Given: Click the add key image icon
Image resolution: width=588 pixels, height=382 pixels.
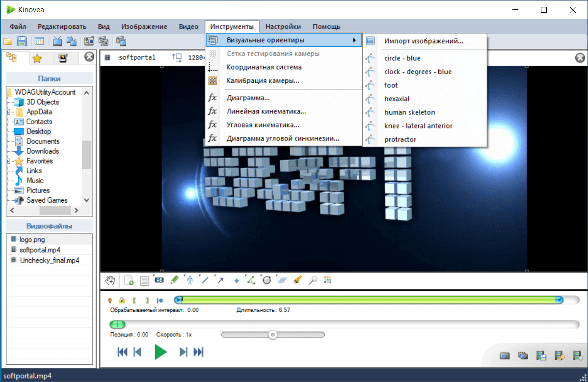Looking at the screenshot, I should [x=129, y=280].
